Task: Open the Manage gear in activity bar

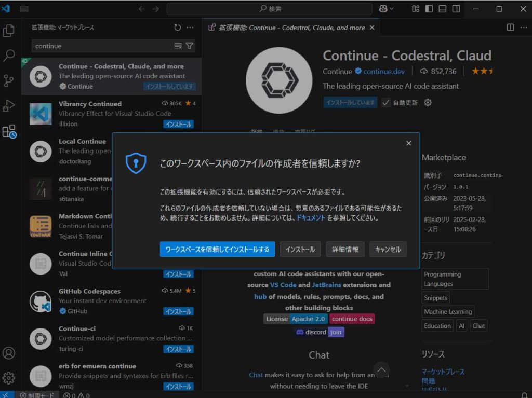Action: pyautogui.click(x=8, y=377)
